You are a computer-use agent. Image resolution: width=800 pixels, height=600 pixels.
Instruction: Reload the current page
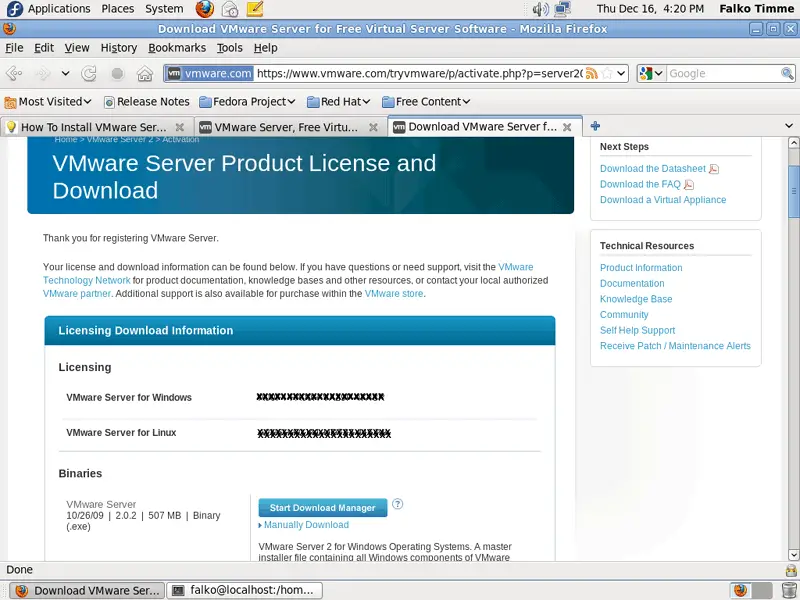89,73
